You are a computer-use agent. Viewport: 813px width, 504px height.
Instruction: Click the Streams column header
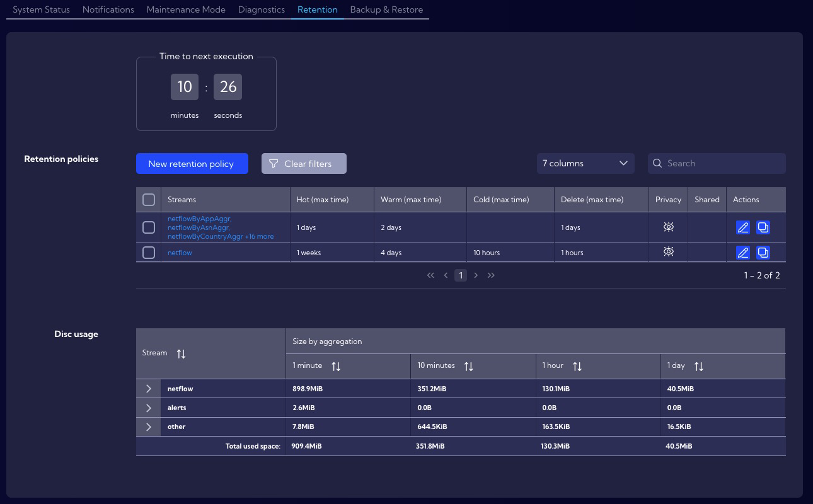226,200
